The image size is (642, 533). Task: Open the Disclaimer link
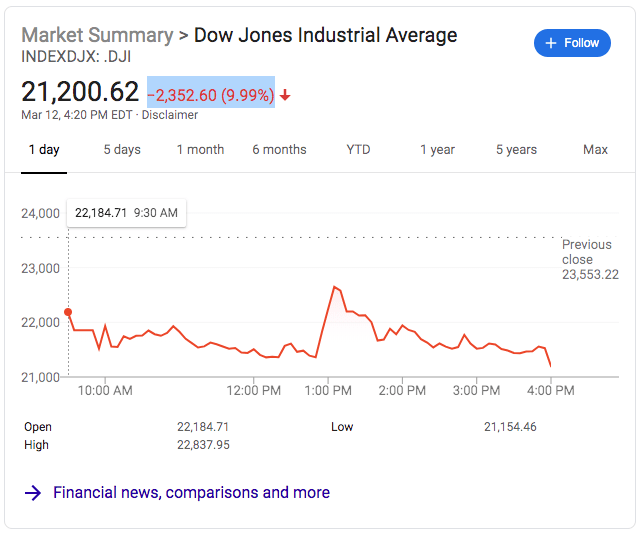click(x=170, y=115)
